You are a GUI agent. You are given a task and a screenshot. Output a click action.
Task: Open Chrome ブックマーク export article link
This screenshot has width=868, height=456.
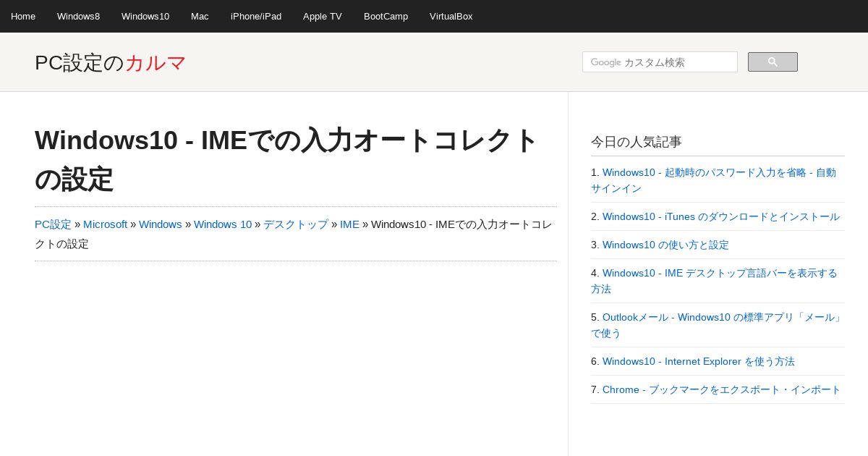[722, 389]
